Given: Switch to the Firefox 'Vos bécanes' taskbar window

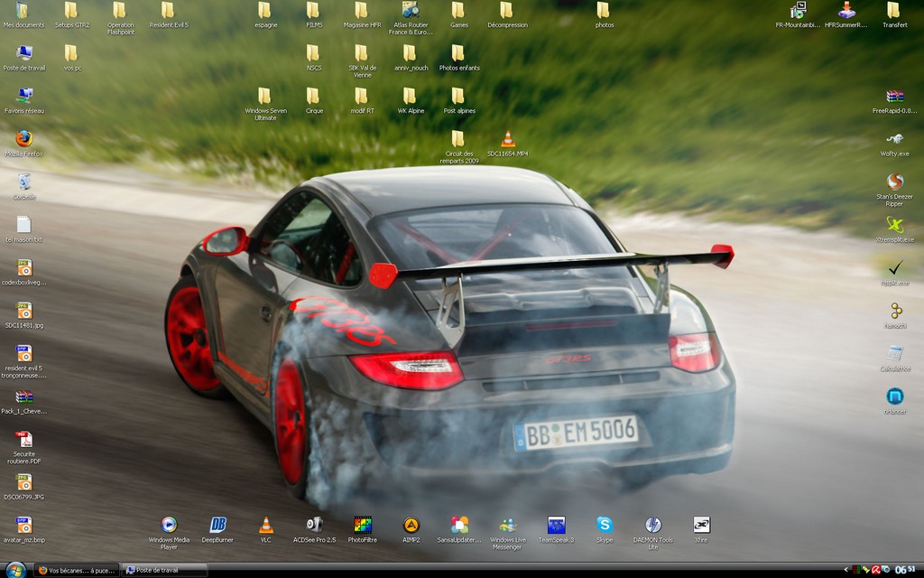Looking at the screenshot, I should coord(76,571).
